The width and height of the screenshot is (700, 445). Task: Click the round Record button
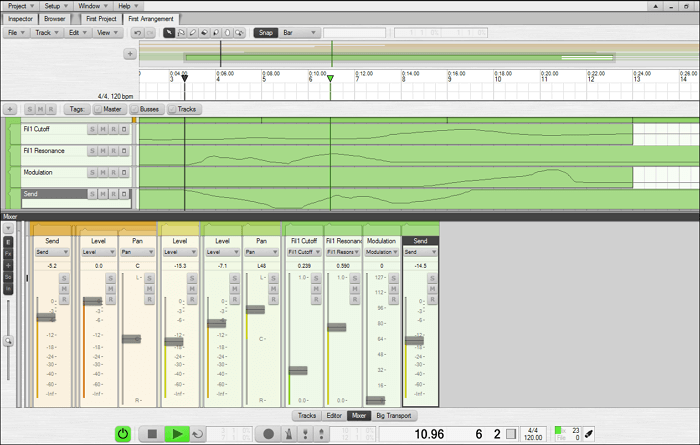click(268, 434)
